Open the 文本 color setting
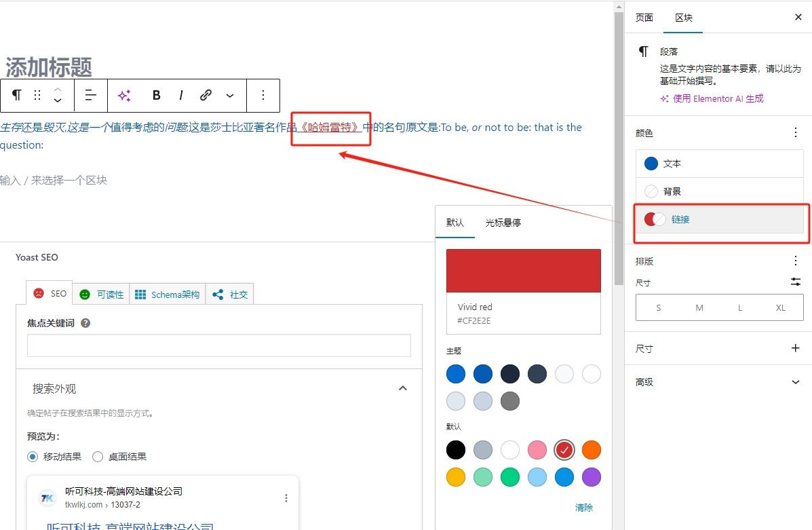Viewport: 812px width, 530px height. point(719,164)
